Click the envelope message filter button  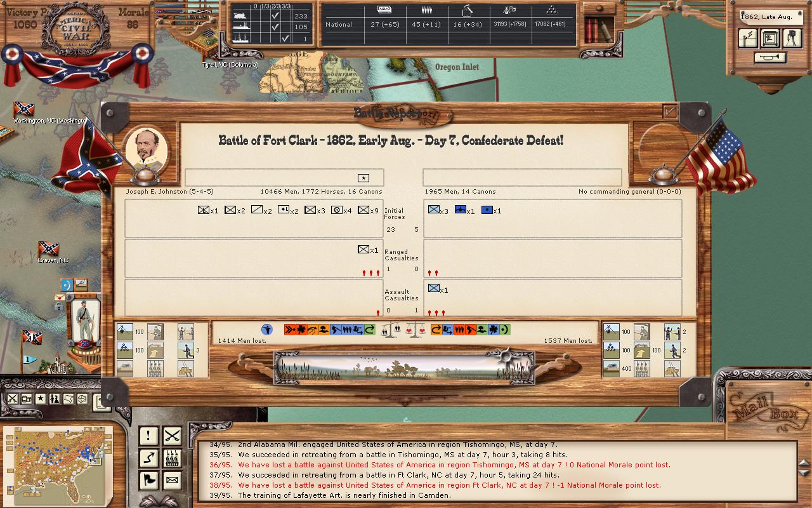[x=172, y=480]
